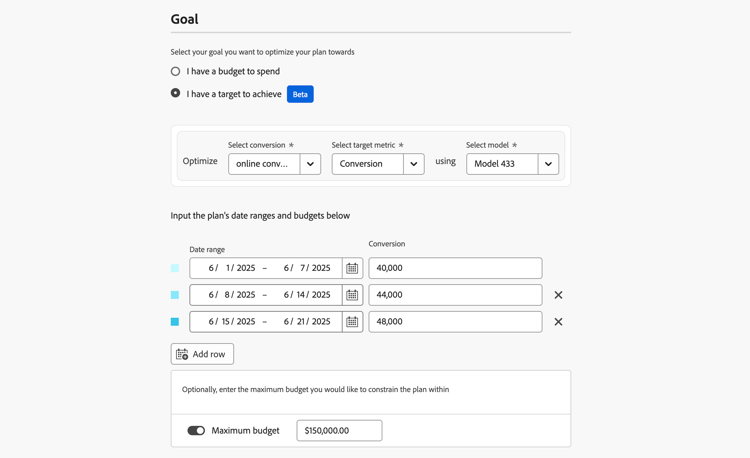Open calendar picker for June 8–14 range

click(x=352, y=295)
